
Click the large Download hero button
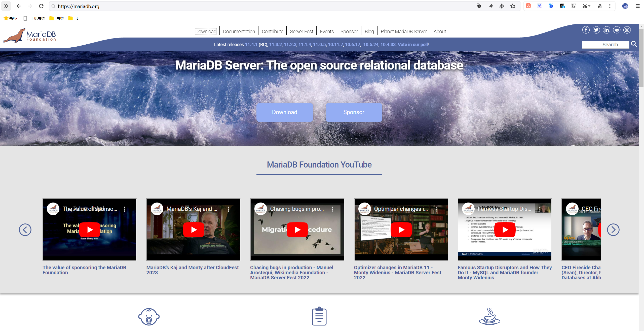285,112
